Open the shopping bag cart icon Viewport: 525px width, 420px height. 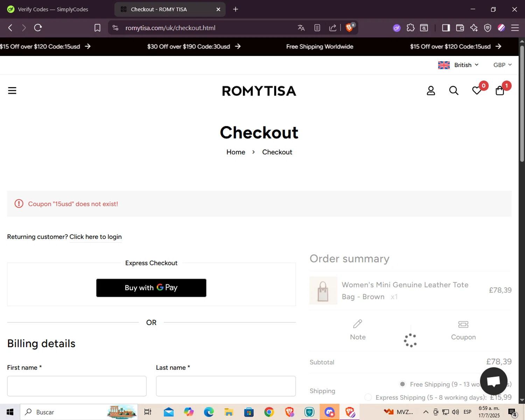500,91
